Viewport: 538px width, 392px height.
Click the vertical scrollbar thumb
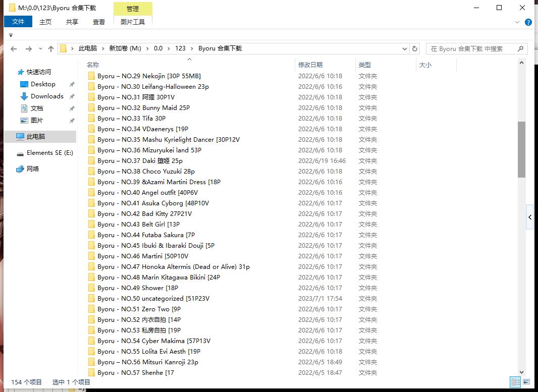521,149
